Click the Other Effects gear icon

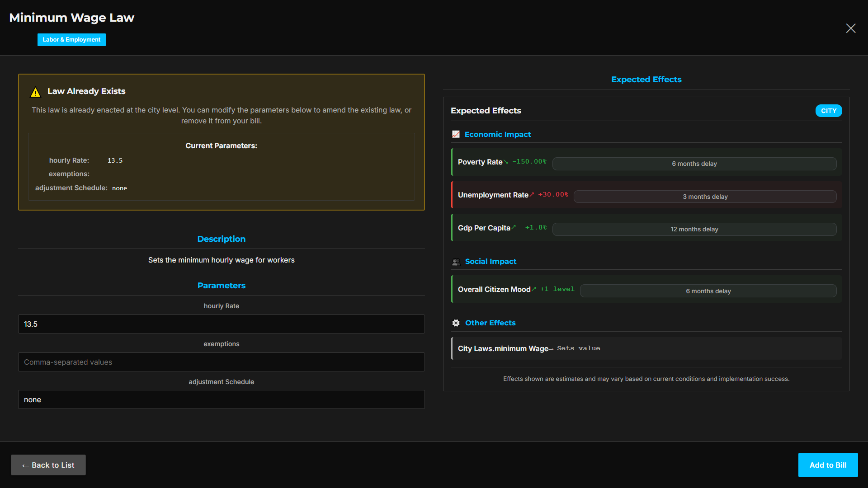(x=456, y=323)
